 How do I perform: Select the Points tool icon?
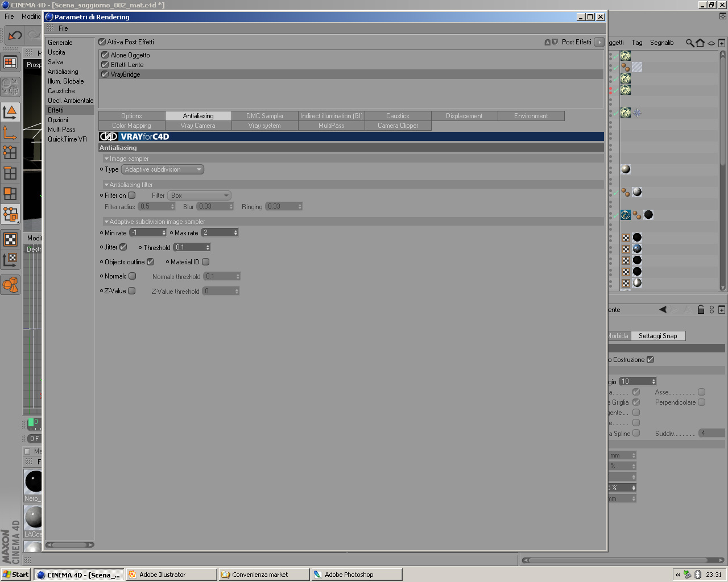click(10, 152)
